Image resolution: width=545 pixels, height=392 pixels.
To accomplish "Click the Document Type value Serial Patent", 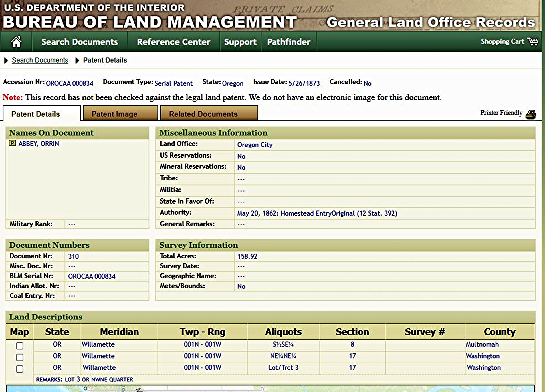I will (x=173, y=83).
